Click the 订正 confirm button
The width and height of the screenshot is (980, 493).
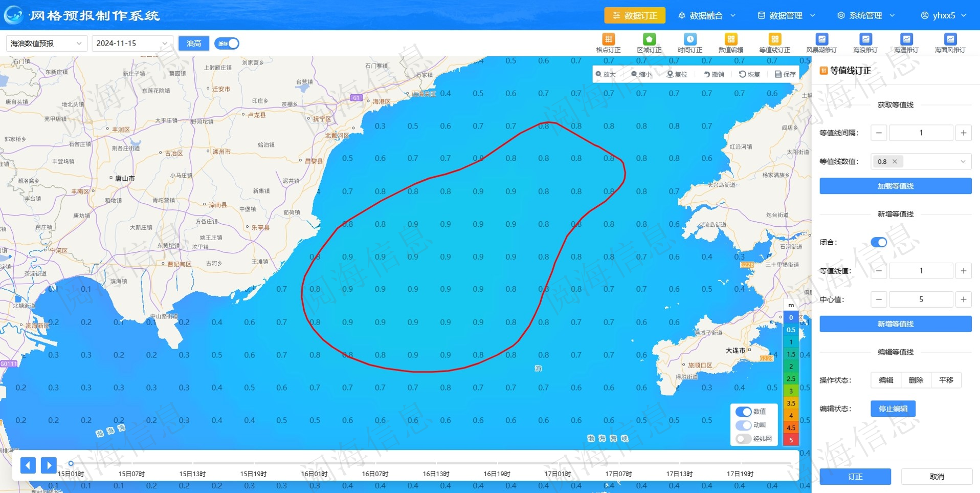[855, 477]
